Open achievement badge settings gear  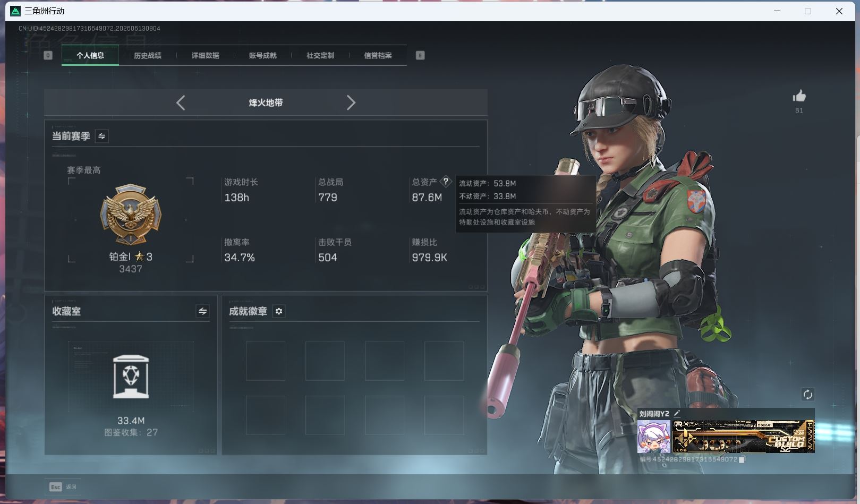(x=279, y=311)
